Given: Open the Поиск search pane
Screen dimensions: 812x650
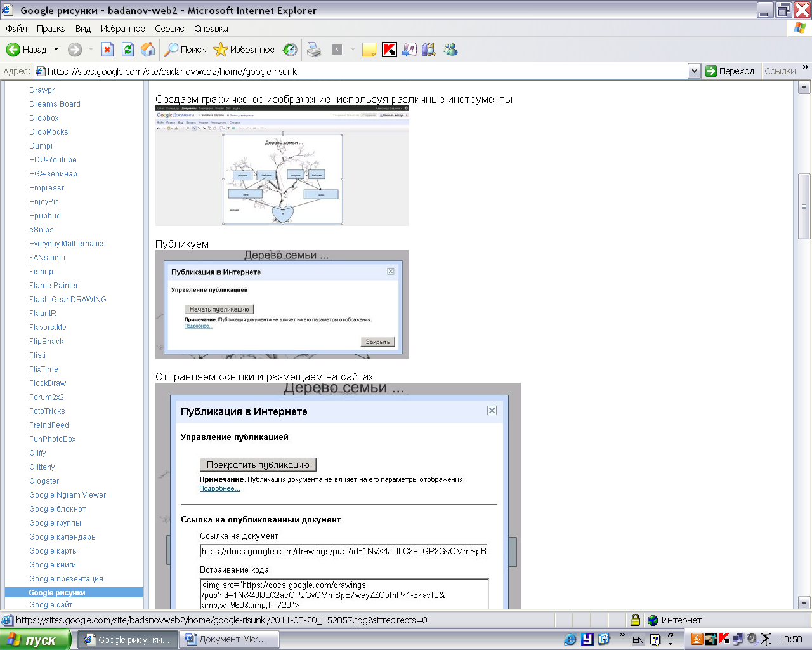Looking at the screenshot, I should click(185, 50).
